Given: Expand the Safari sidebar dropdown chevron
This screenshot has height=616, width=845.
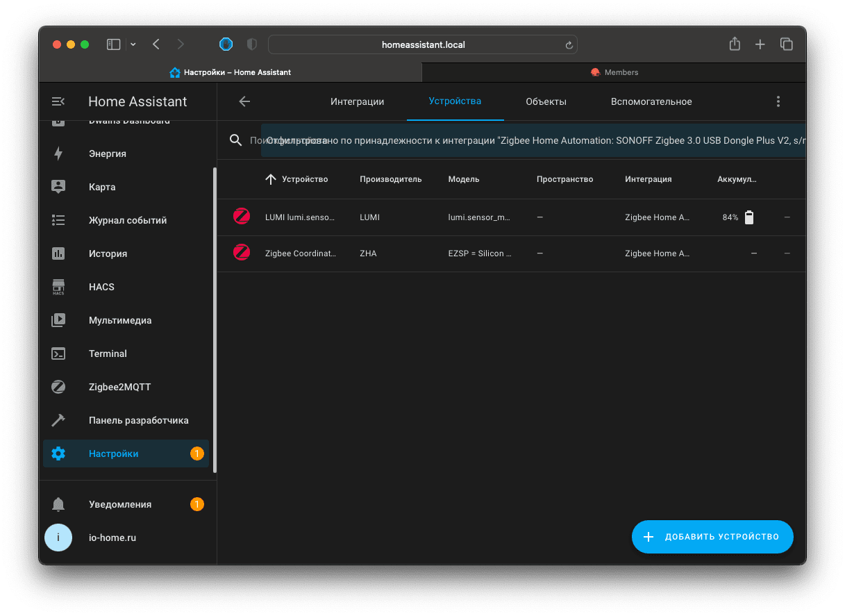Looking at the screenshot, I should (x=133, y=44).
